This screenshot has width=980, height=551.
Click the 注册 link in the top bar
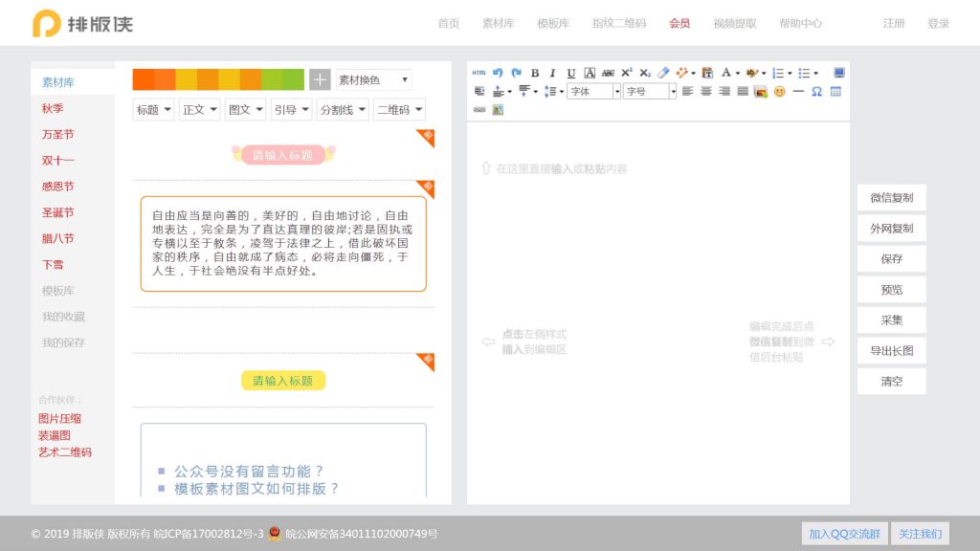click(892, 23)
